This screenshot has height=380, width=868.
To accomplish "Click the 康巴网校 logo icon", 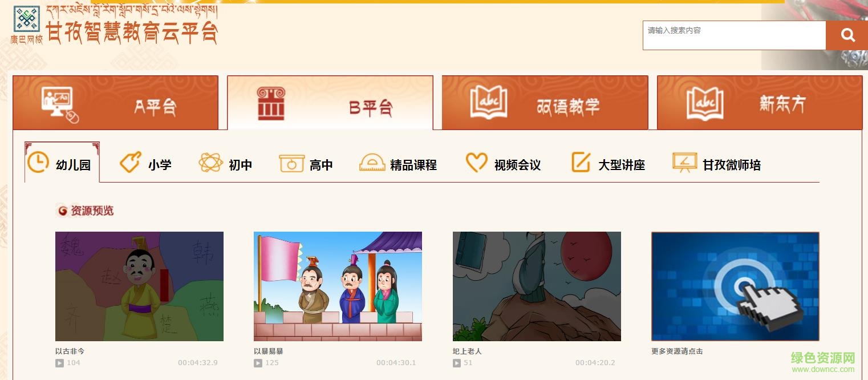I will [x=27, y=20].
